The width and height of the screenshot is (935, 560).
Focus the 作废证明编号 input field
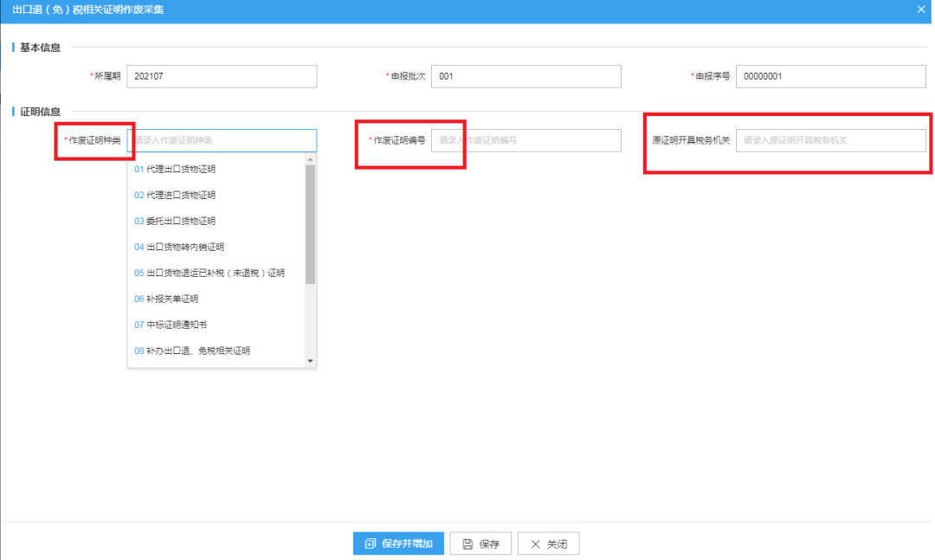(x=526, y=140)
